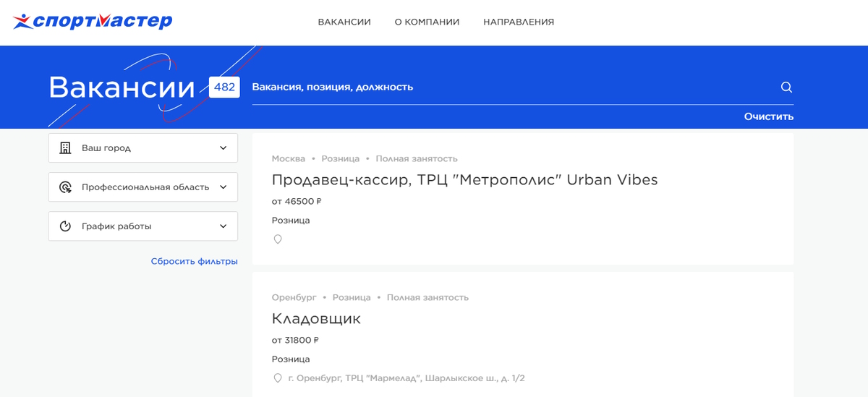This screenshot has height=397, width=868.
Task: Open the Продавец-кассир ТРЦ Метрополис vacancy
Action: (464, 179)
